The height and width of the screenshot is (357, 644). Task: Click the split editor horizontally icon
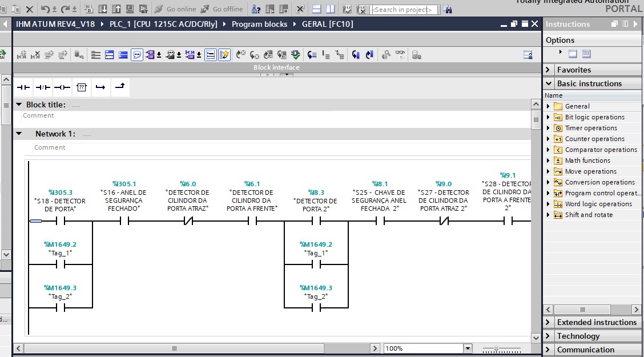click(x=316, y=9)
